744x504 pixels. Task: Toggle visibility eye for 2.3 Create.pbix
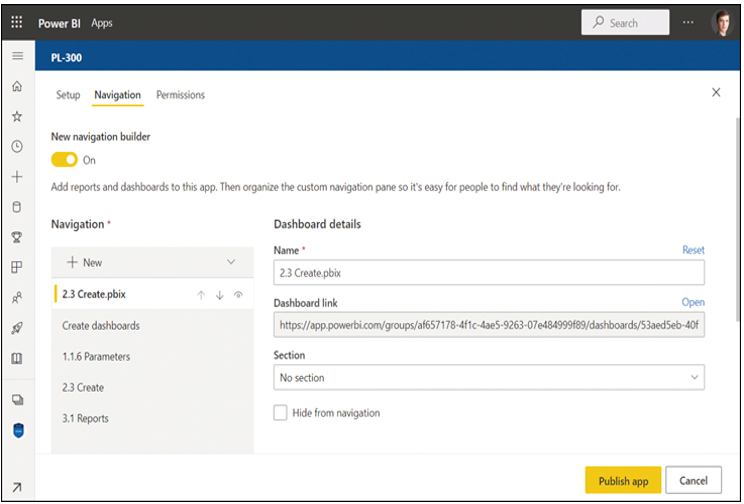tap(238, 295)
